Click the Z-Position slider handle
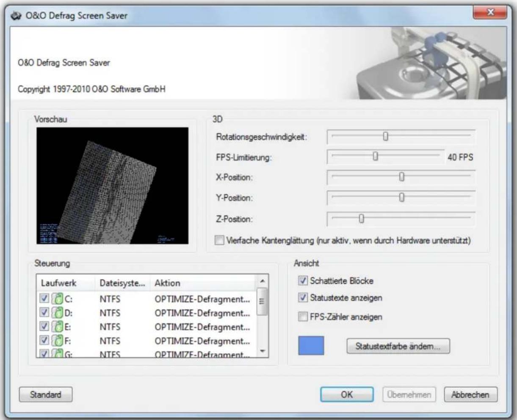517x420 pixels. (x=361, y=218)
